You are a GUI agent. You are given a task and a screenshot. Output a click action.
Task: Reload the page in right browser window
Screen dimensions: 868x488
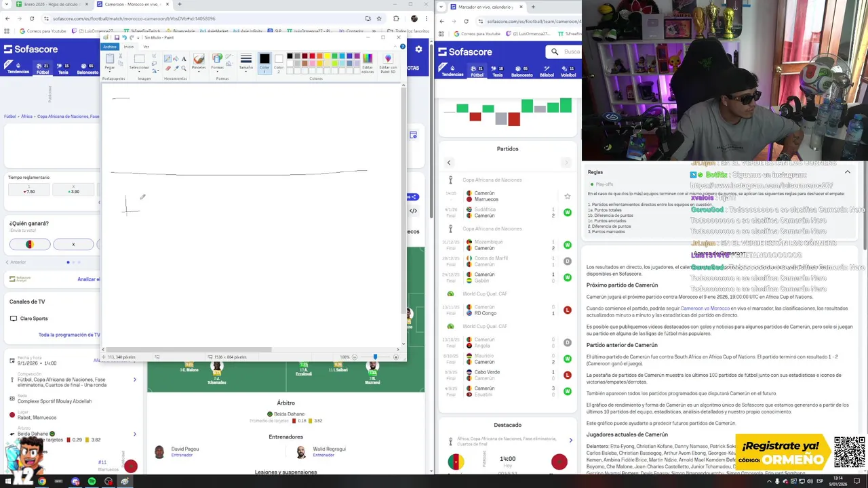(x=466, y=21)
